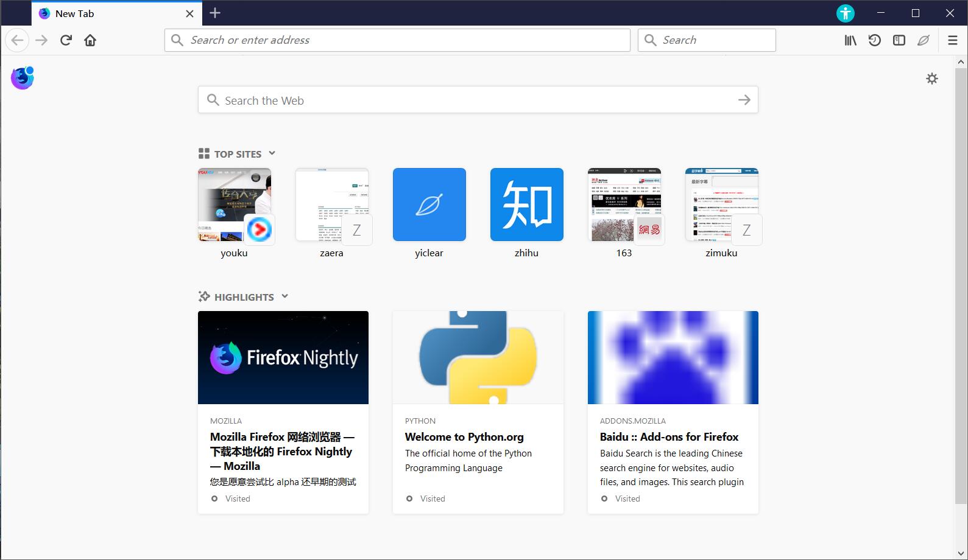
Task: Click Visited status on the Python card
Action: tap(433, 499)
